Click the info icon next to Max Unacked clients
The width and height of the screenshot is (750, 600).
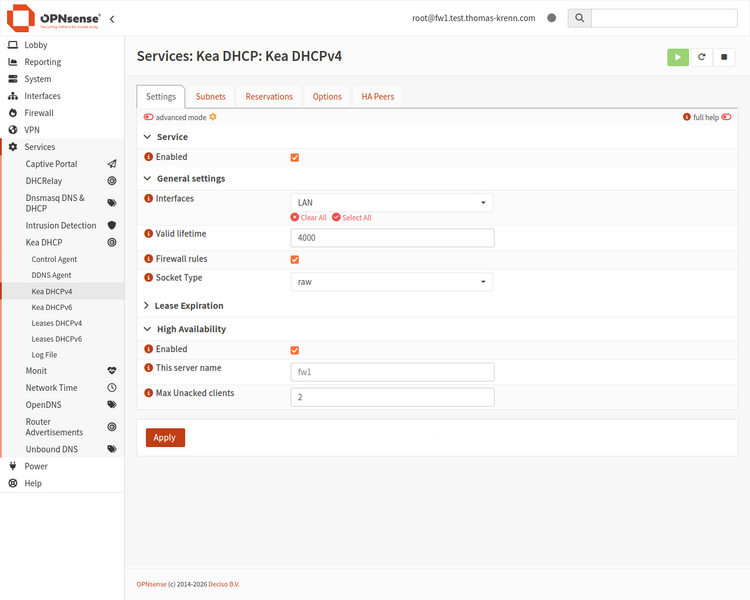coord(149,392)
